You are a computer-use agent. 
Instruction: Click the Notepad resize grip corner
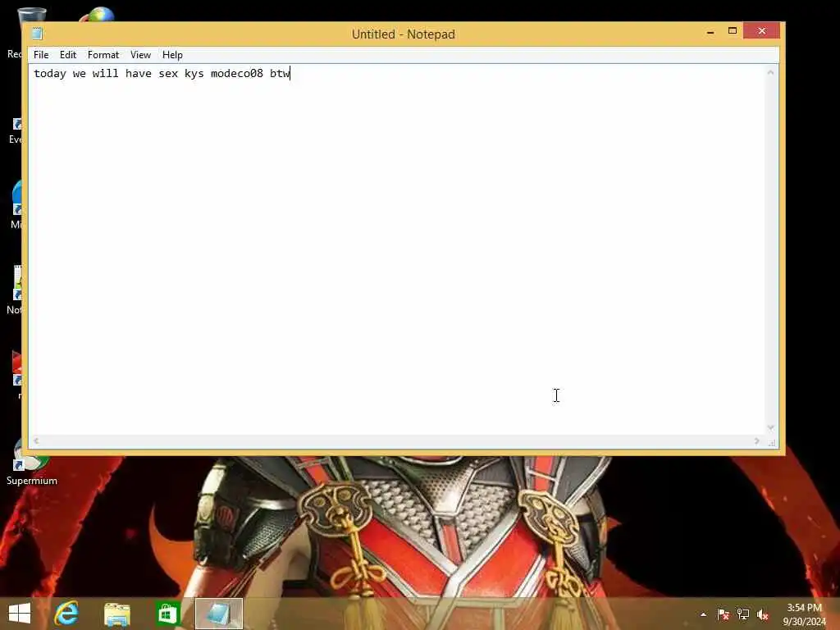click(772, 442)
